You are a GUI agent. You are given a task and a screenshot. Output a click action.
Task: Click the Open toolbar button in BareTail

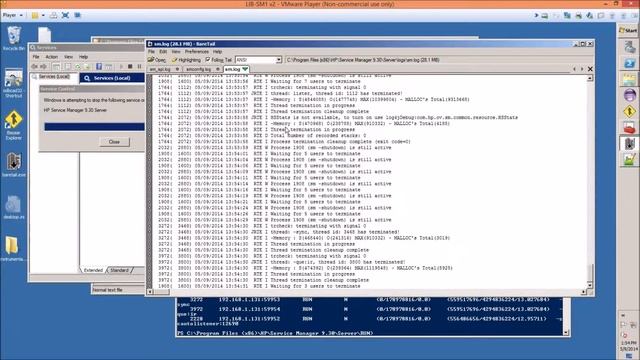pyautogui.click(x=157, y=60)
